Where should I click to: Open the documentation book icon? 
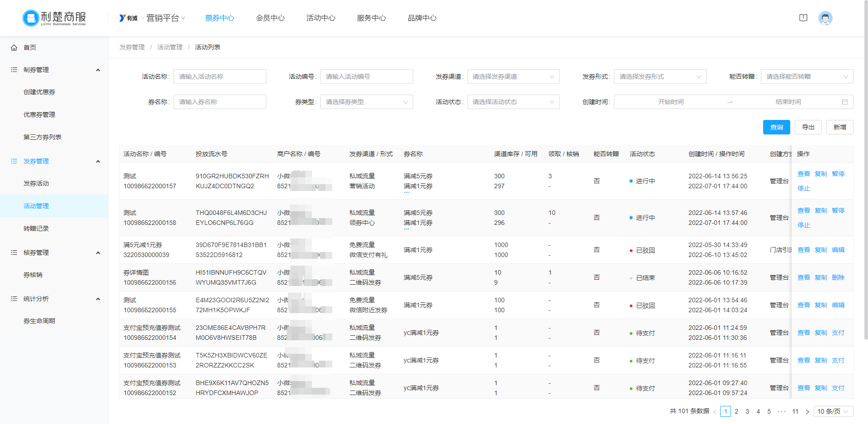point(803,18)
